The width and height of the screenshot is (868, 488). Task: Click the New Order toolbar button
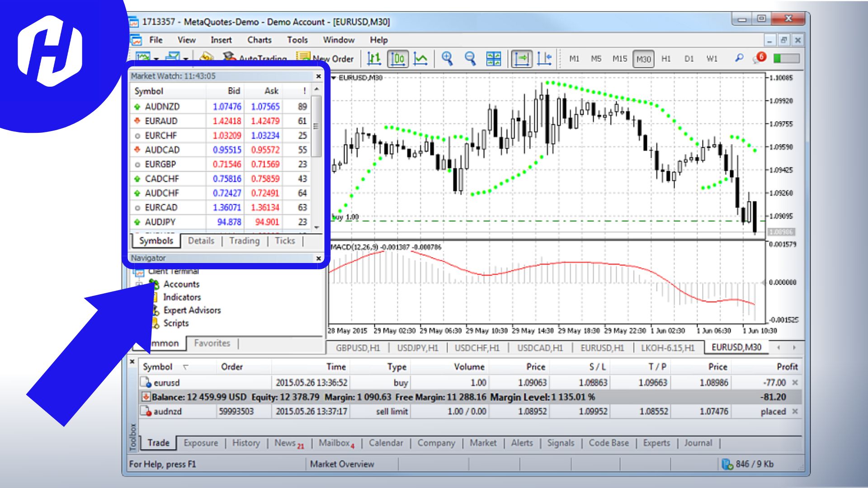pos(325,58)
